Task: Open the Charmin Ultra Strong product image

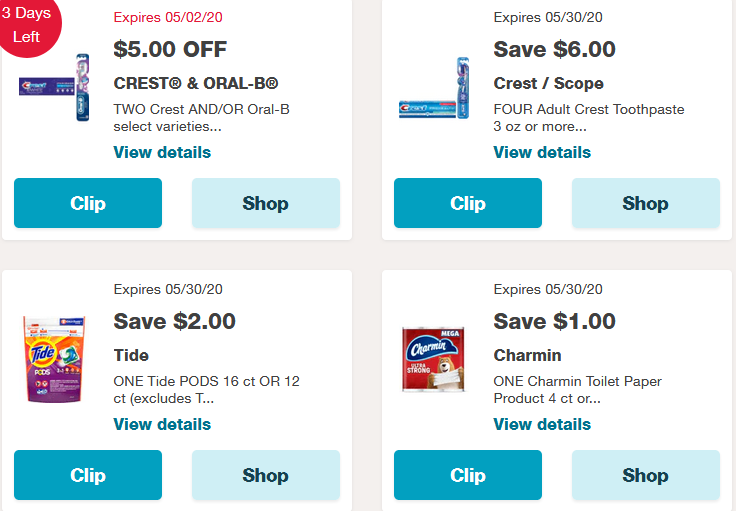Action: tap(435, 358)
